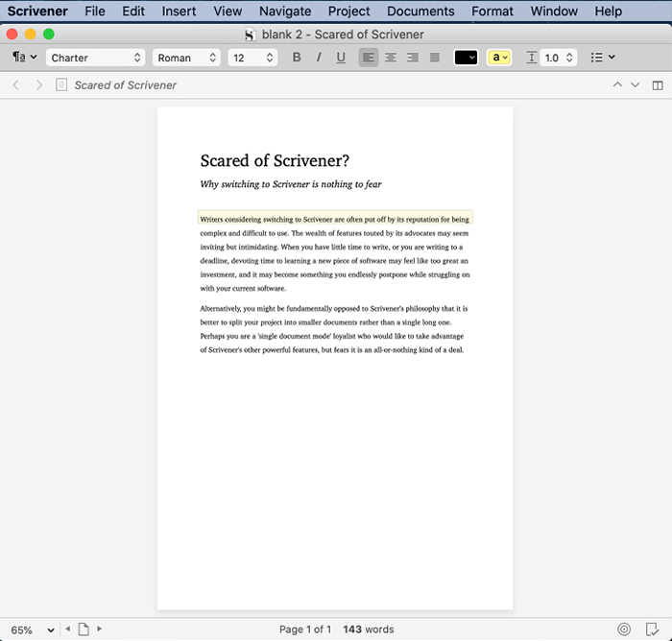The width and height of the screenshot is (672, 641).
Task: Open the Project menu
Action: 348,11
